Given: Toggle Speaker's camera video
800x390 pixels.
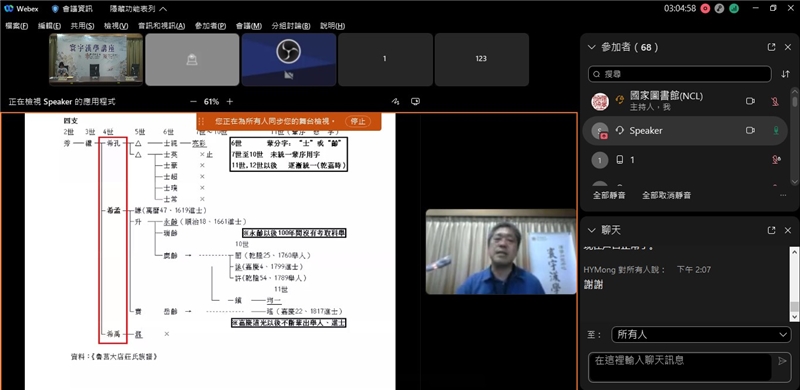Looking at the screenshot, I should (750, 131).
